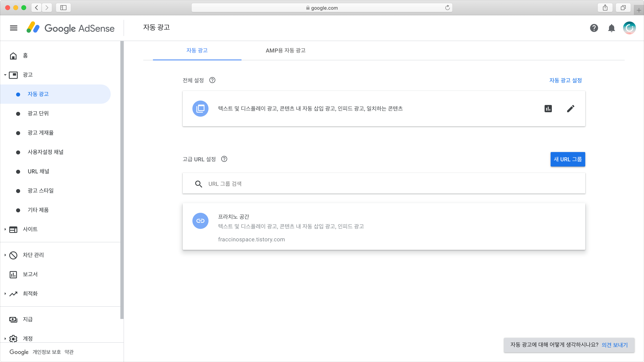The image size is (644, 362).
Task: Click the Google AdSense logo
Action: (70, 28)
